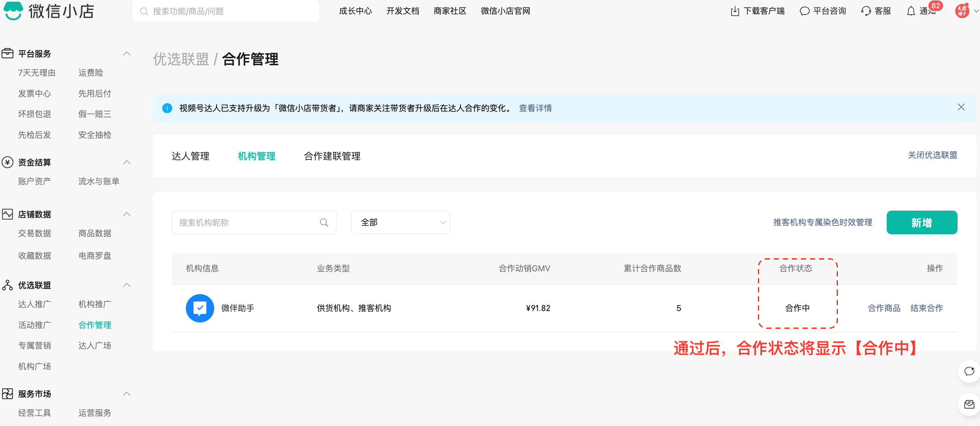Switch to the 达人管理 tab
980x426 pixels.
(190, 156)
